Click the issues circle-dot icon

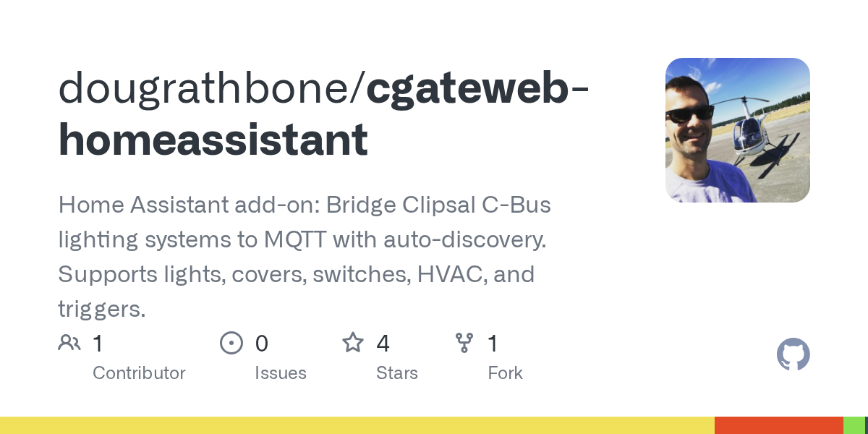(x=231, y=343)
